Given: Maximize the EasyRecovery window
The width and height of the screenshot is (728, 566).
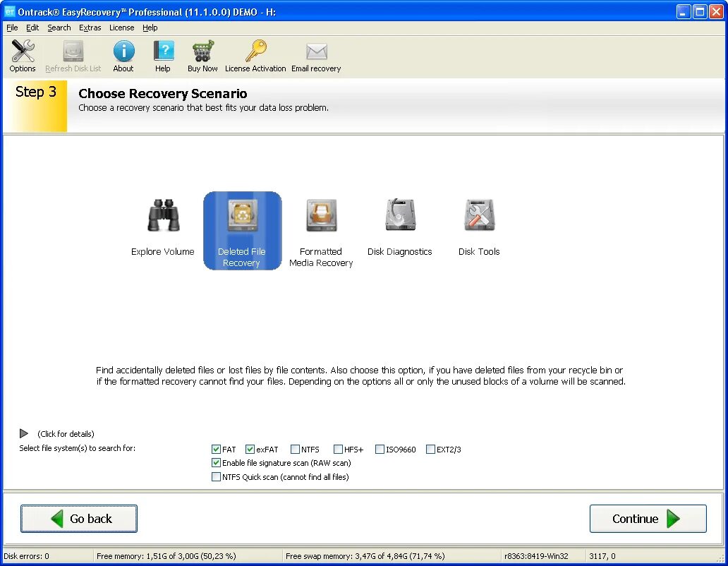Looking at the screenshot, I should click(x=700, y=11).
